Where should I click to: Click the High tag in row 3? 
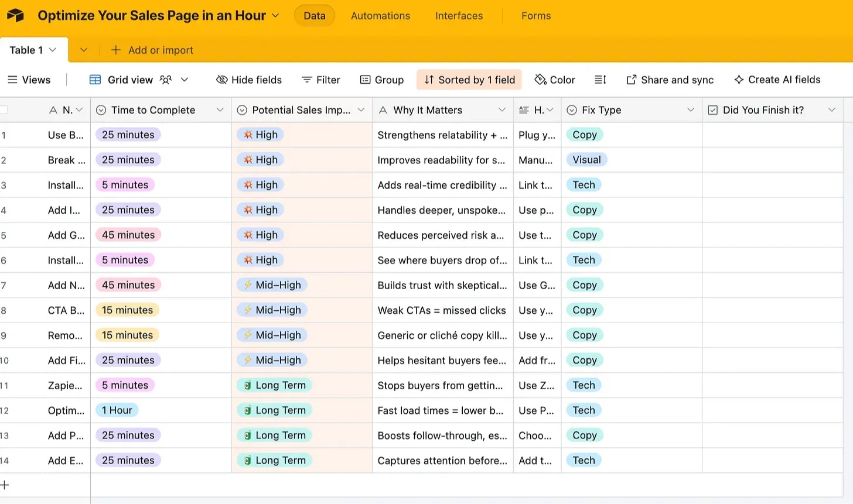pos(260,185)
